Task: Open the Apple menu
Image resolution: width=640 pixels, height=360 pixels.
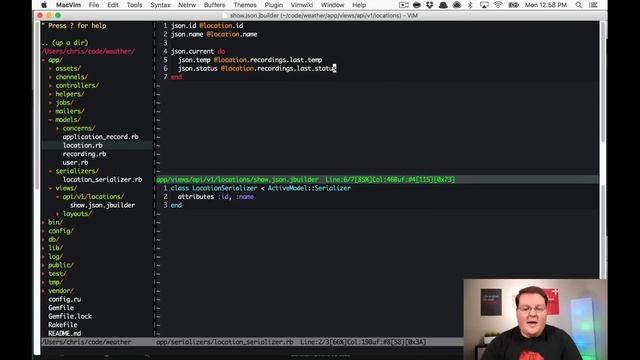Action: [44, 5]
